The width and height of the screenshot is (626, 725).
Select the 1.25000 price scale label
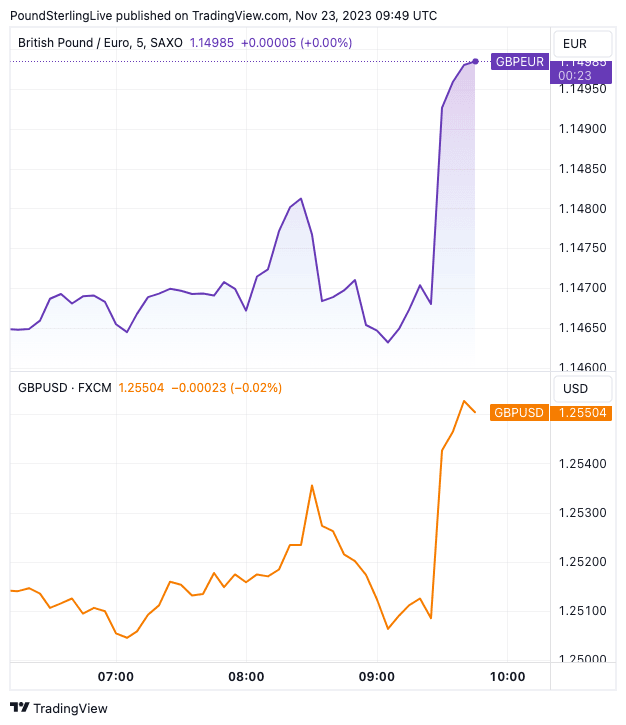pos(583,660)
